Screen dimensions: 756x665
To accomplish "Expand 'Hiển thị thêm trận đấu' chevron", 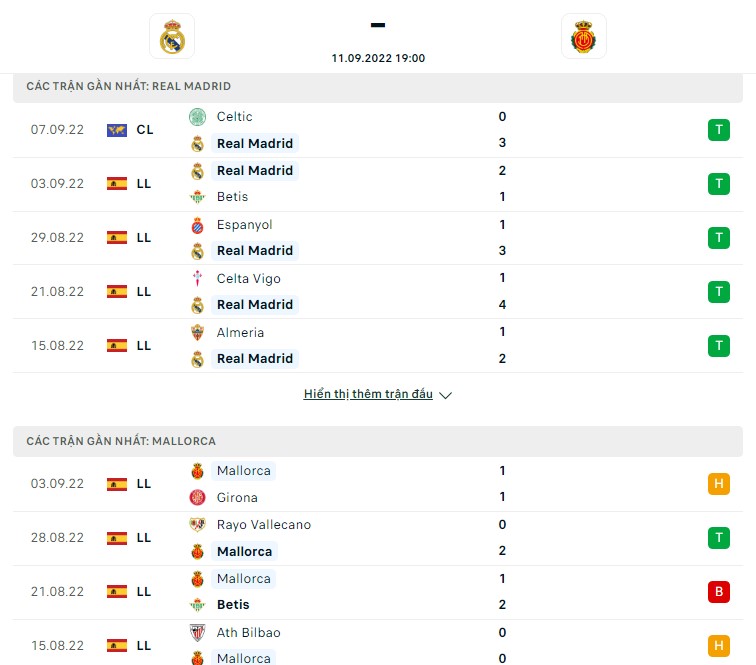I will 446,395.
